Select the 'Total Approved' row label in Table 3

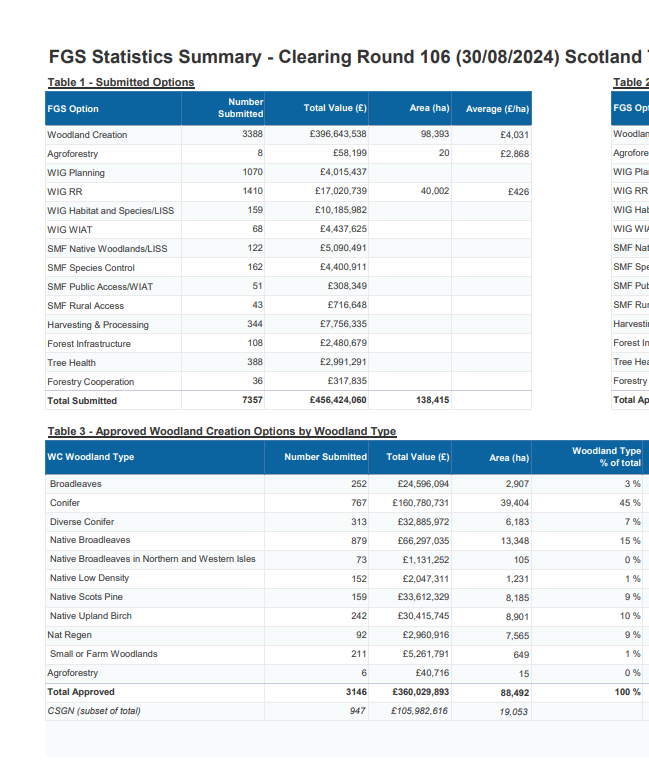pos(81,692)
